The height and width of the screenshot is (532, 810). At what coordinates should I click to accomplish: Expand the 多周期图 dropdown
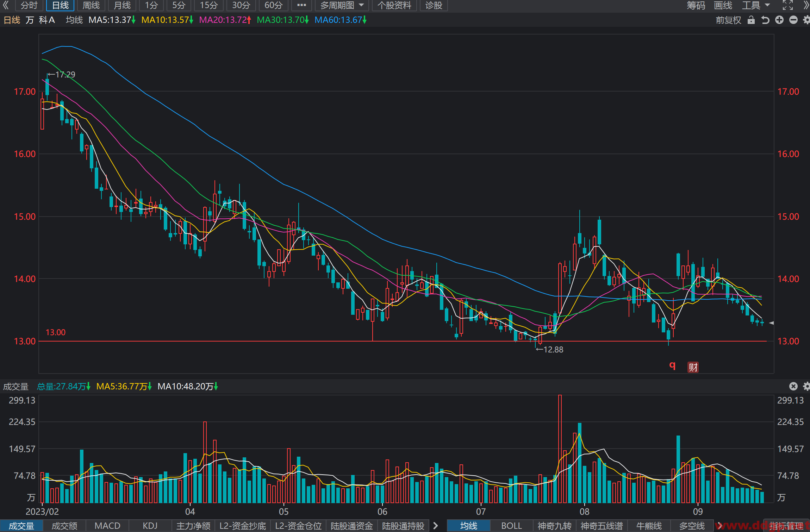[x=342, y=5]
